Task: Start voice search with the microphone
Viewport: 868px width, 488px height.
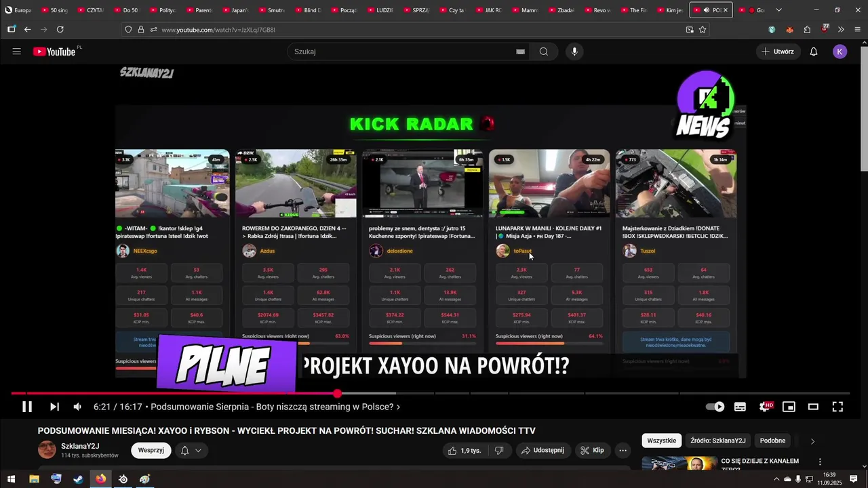Action: (x=574, y=52)
